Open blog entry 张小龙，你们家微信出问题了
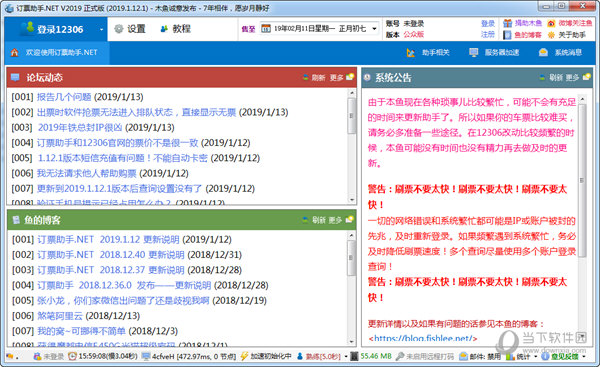Screen dimensions: 600x367 [x=123, y=301]
